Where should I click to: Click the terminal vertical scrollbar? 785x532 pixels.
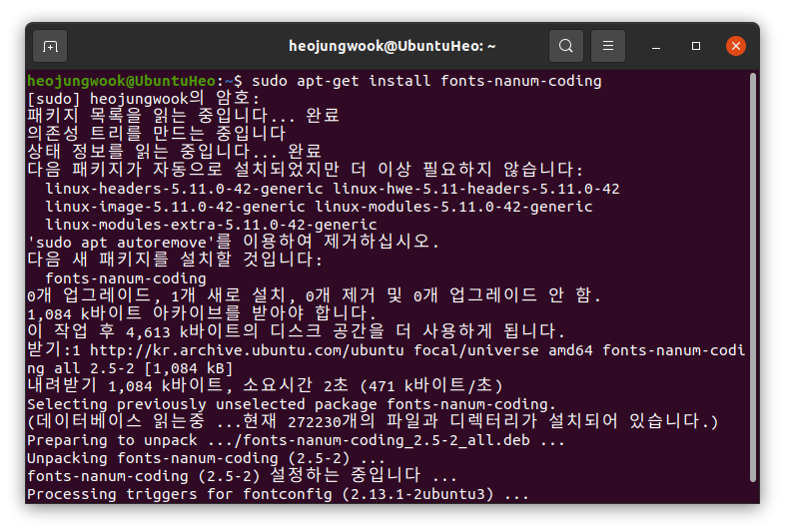752,277
